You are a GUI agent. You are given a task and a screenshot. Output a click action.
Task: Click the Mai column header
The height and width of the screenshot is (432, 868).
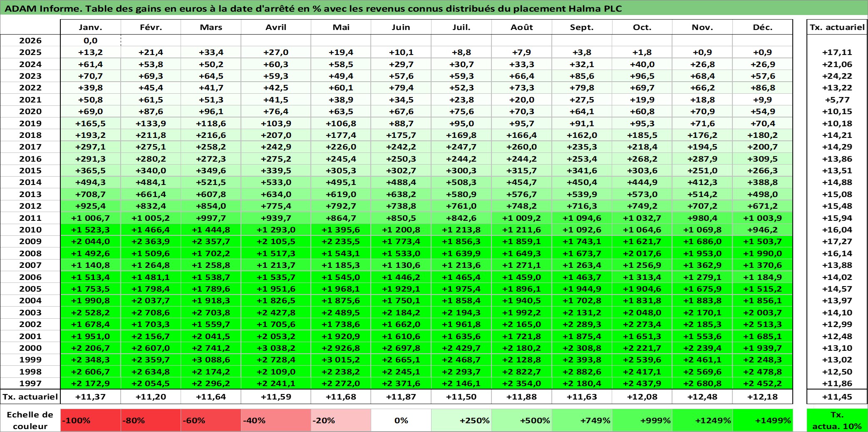(341, 27)
